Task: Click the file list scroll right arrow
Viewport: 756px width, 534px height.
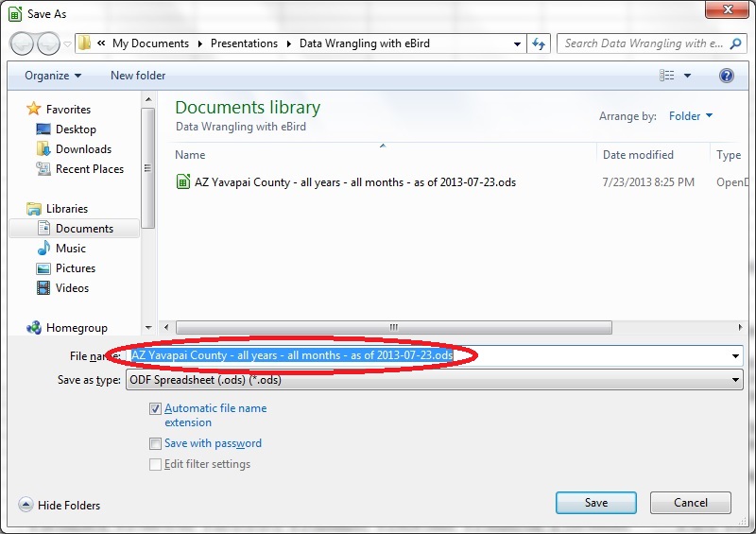Action: (740, 327)
